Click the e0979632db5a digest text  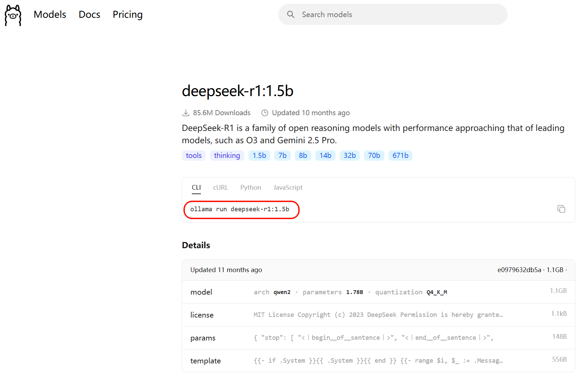tap(519, 270)
